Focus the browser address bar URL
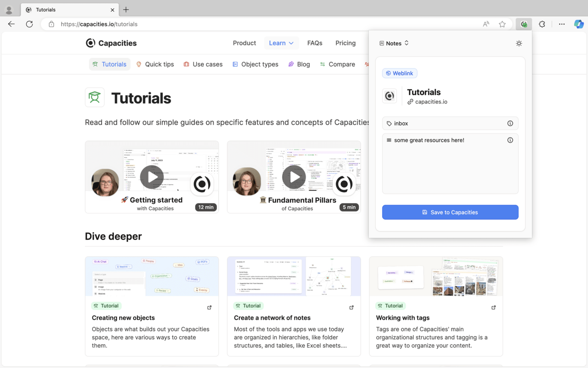Image resolution: width=588 pixels, height=368 pixels. pos(99,24)
